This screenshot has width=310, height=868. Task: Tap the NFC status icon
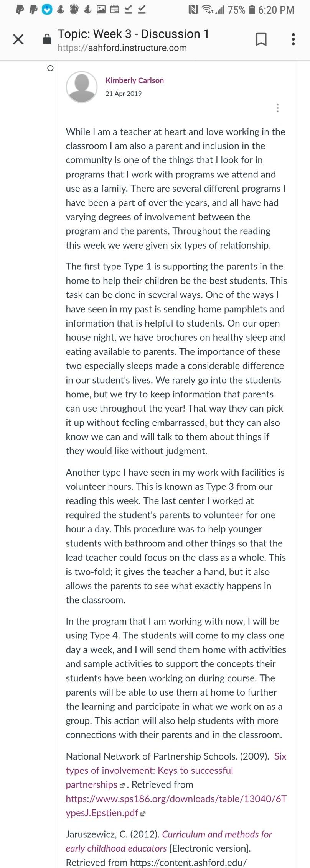coord(193,10)
